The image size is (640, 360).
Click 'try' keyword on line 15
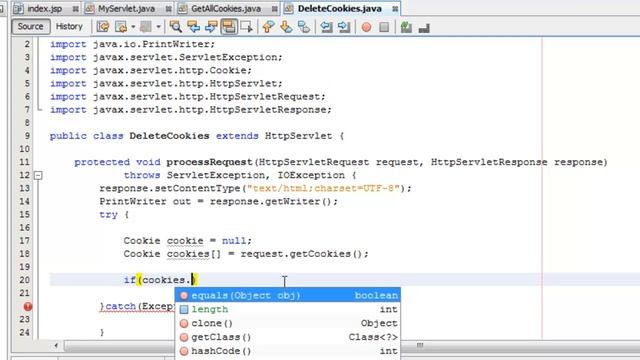pyautogui.click(x=108, y=215)
